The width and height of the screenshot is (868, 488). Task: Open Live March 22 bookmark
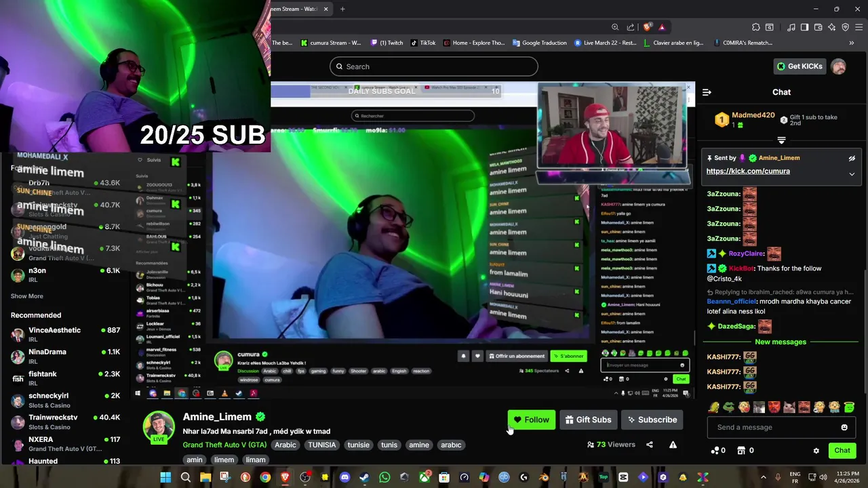(606, 43)
